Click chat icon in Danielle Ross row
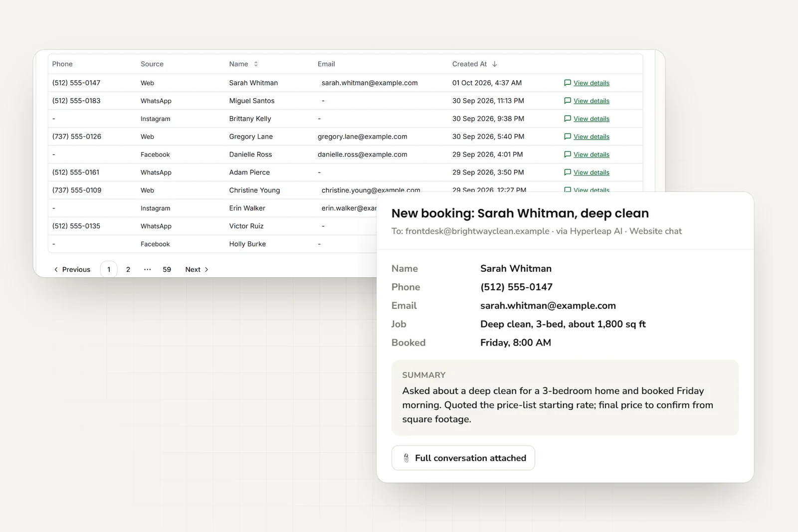 [567, 155]
